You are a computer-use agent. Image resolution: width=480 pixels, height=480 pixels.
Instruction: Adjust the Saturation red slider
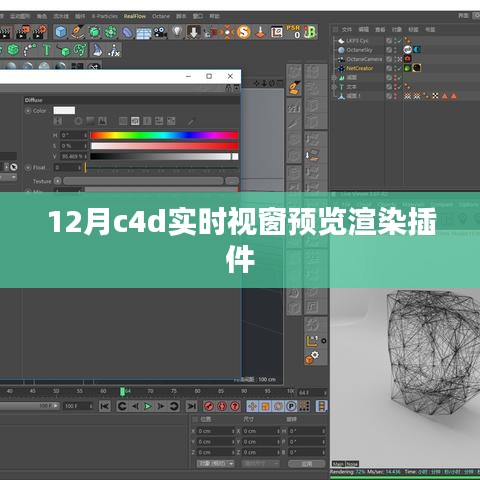click(x=164, y=146)
